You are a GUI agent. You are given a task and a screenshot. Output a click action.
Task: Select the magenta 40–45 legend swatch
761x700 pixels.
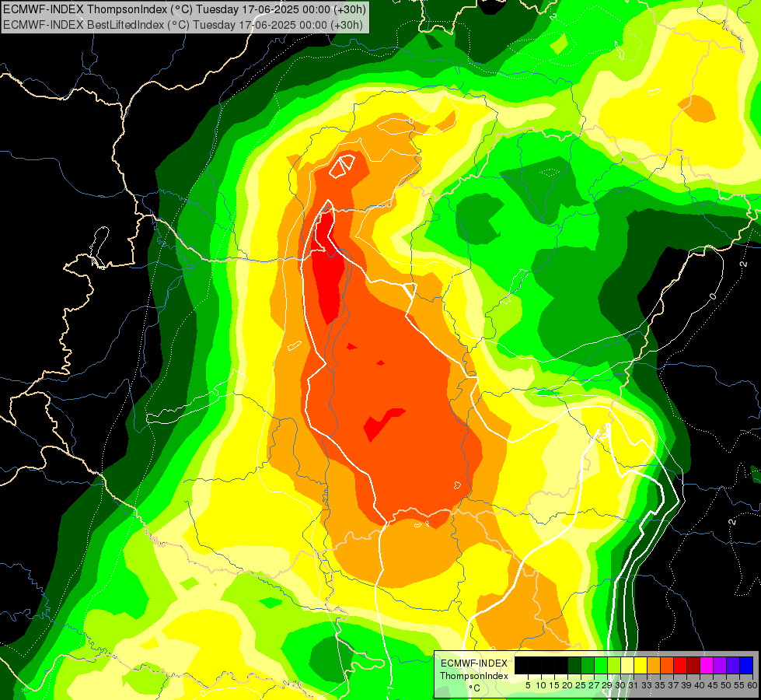[x=707, y=665]
